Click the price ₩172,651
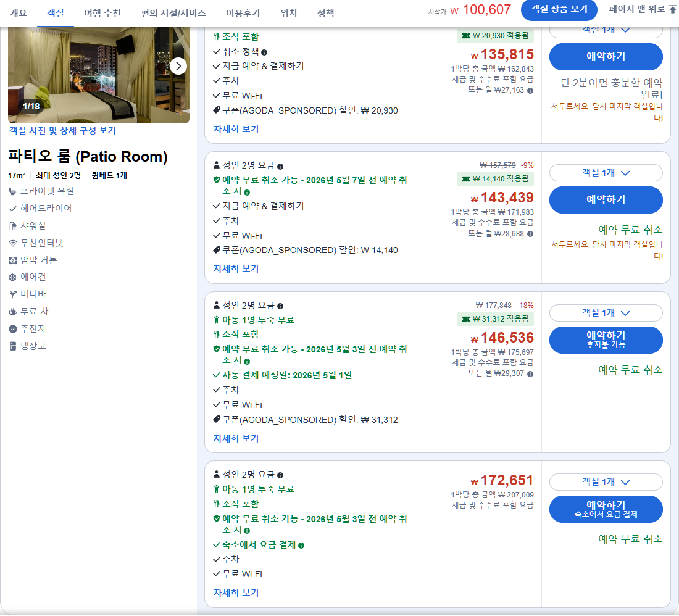 pos(502,480)
